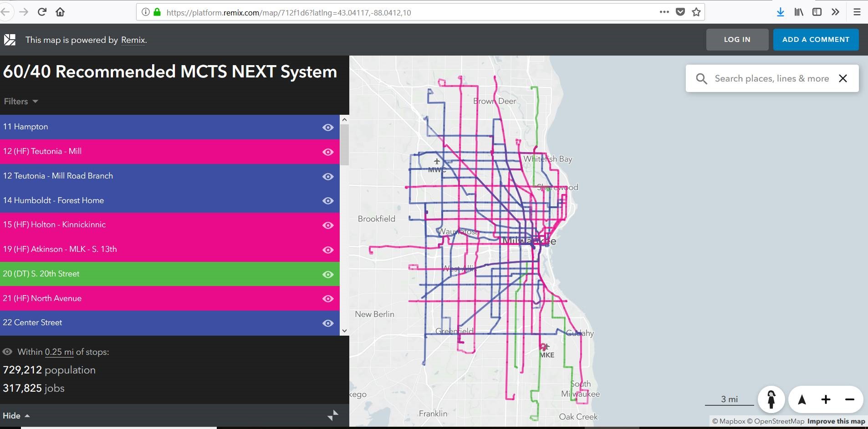The height and width of the screenshot is (429, 868).
Task: Zoom in on the map
Action: 826,400
